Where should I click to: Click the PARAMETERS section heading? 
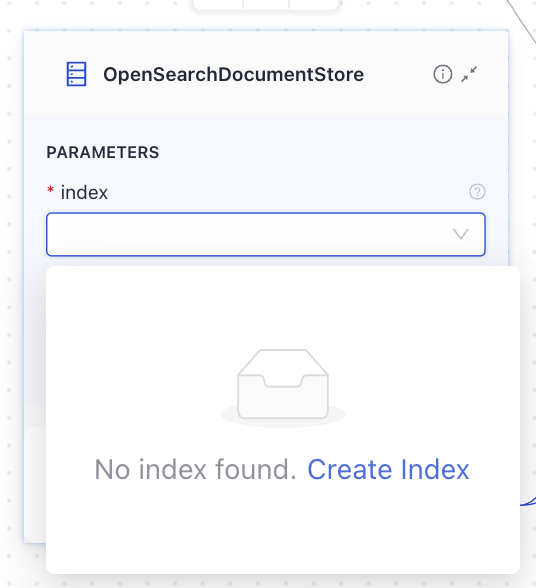point(103,152)
